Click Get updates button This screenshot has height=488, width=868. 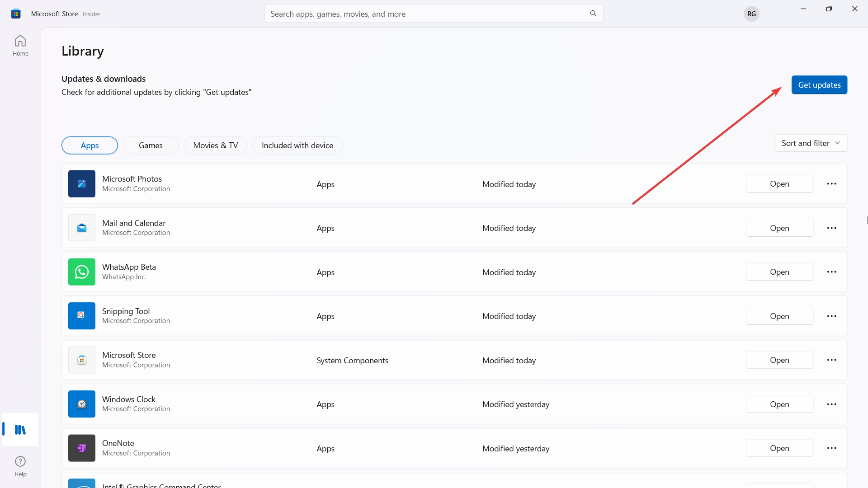pos(819,84)
